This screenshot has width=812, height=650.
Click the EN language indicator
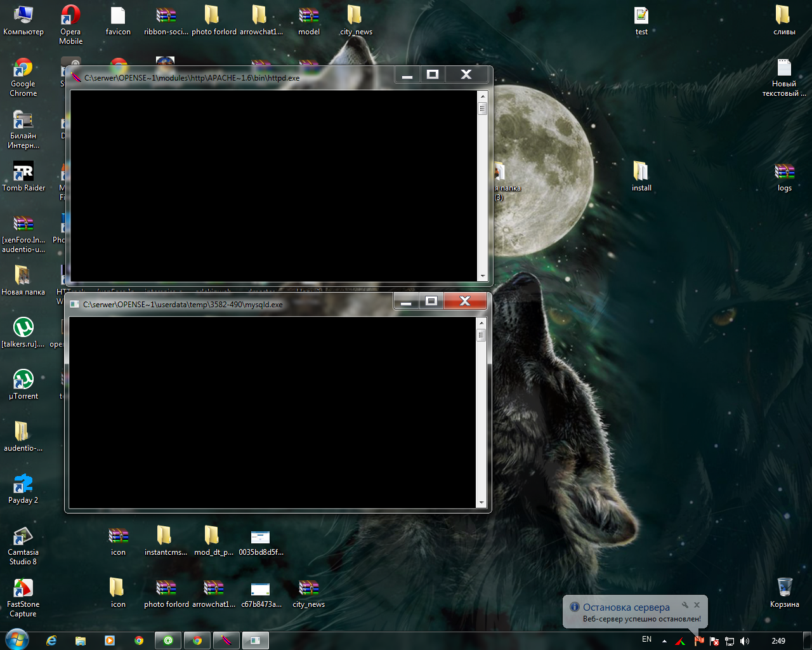[646, 639]
